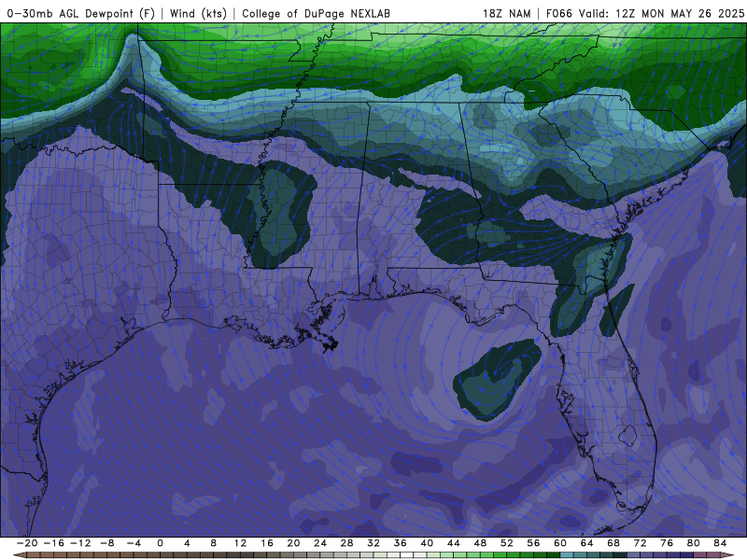The image size is (747, 560).
Task: Select the 20 value on the color scale
Action: [x=293, y=543]
